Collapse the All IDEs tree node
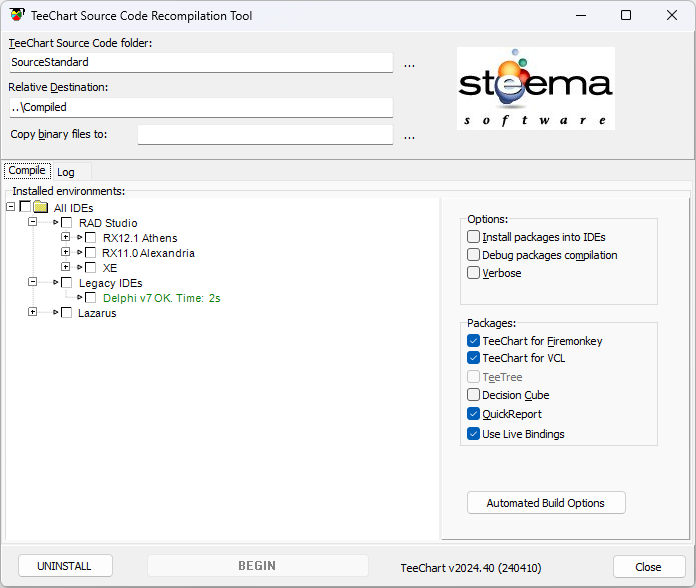The height and width of the screenshot is (588, 696). (x=11, y=206)
